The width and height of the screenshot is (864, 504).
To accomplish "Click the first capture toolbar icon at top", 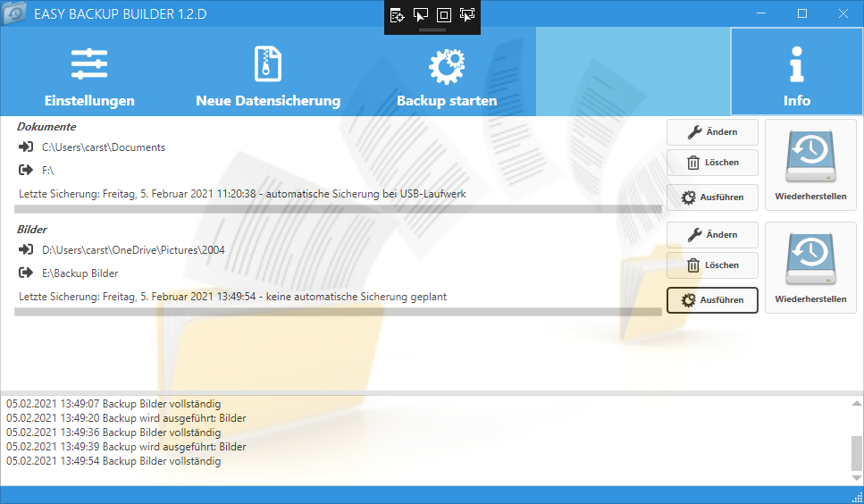I will (x=398, y=15).
